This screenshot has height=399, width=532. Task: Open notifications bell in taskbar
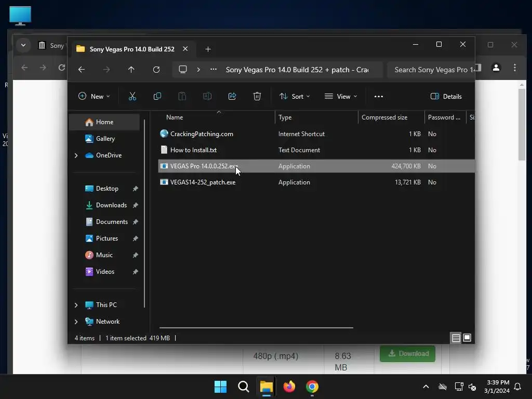pyautogui.click(x=518, y=387)
